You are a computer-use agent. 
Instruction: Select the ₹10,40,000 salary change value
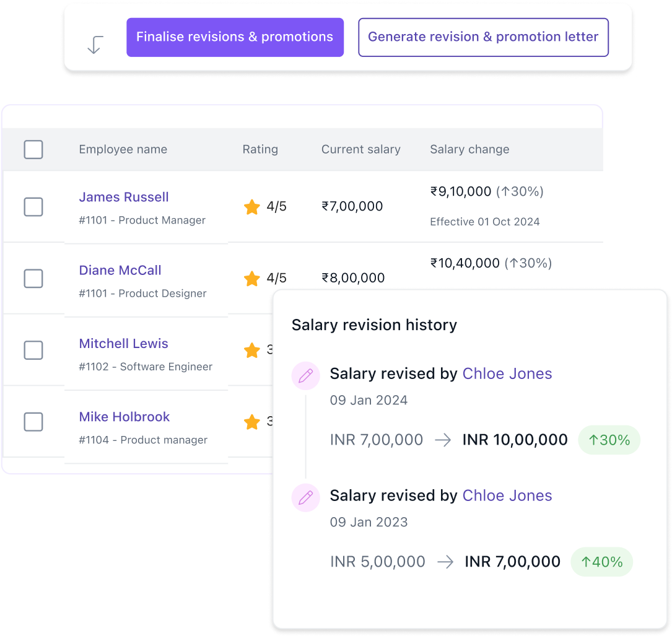click(465, 263)
